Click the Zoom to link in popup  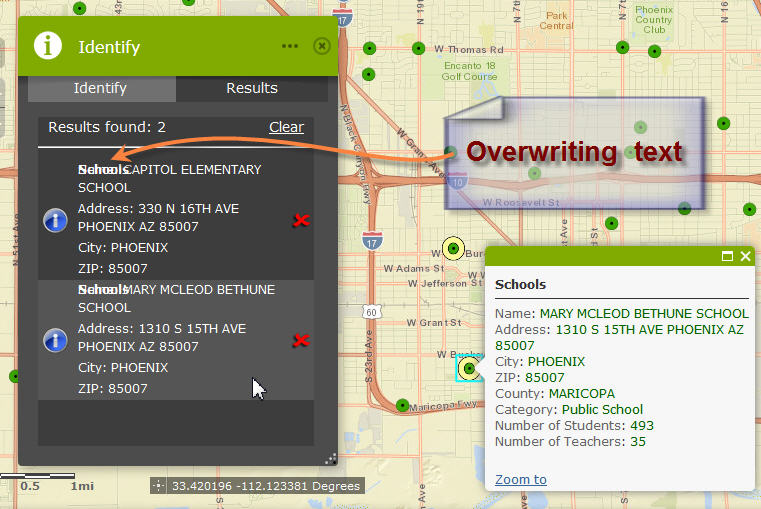pyautogui.click(x=521, y=479)
